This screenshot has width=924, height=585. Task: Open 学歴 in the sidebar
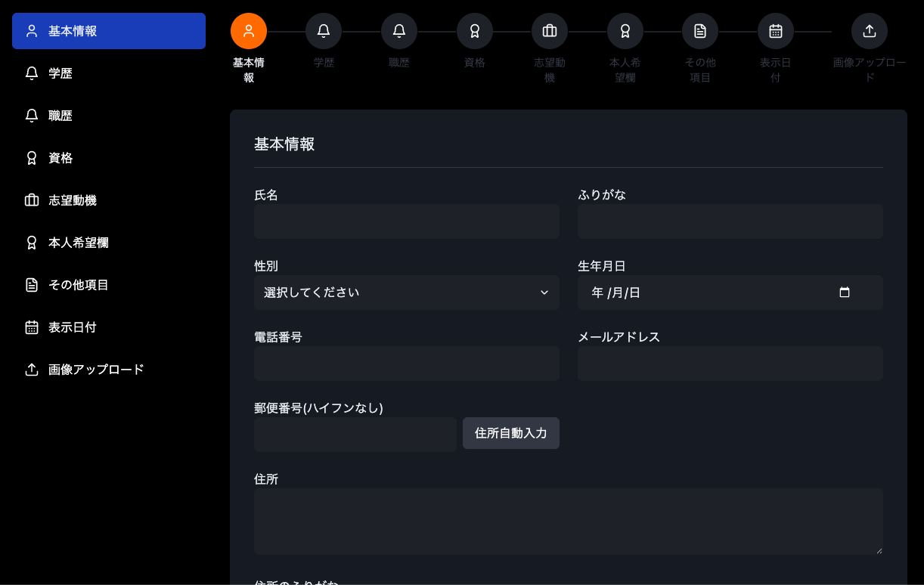click(109, 73)
